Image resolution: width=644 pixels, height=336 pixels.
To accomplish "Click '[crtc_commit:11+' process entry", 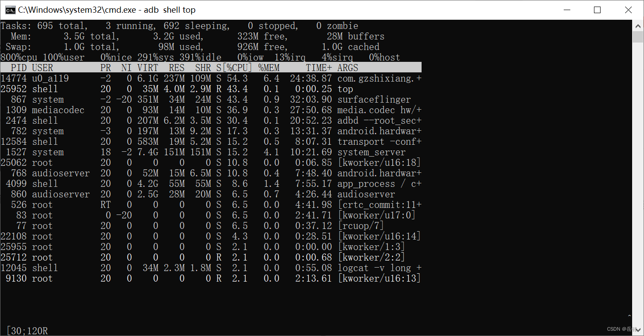I will [x=379, y=205].
